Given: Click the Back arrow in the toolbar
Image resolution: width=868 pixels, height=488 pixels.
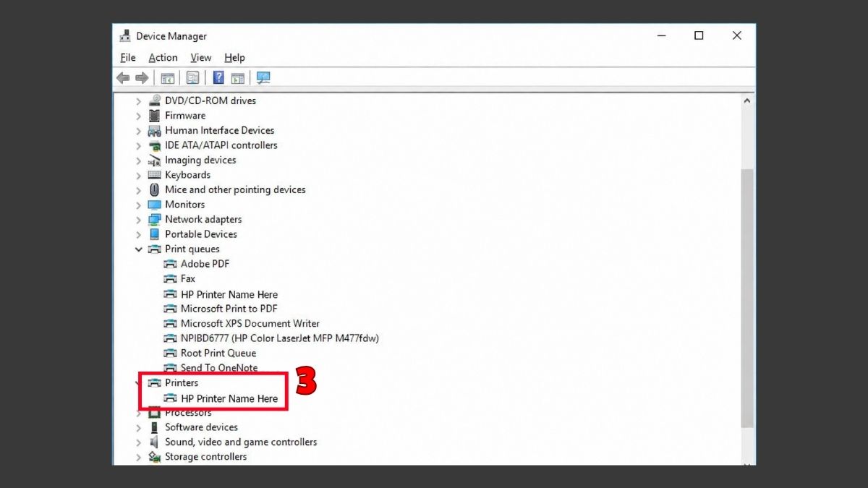Looking at the screenshot, I should [123, 78].
